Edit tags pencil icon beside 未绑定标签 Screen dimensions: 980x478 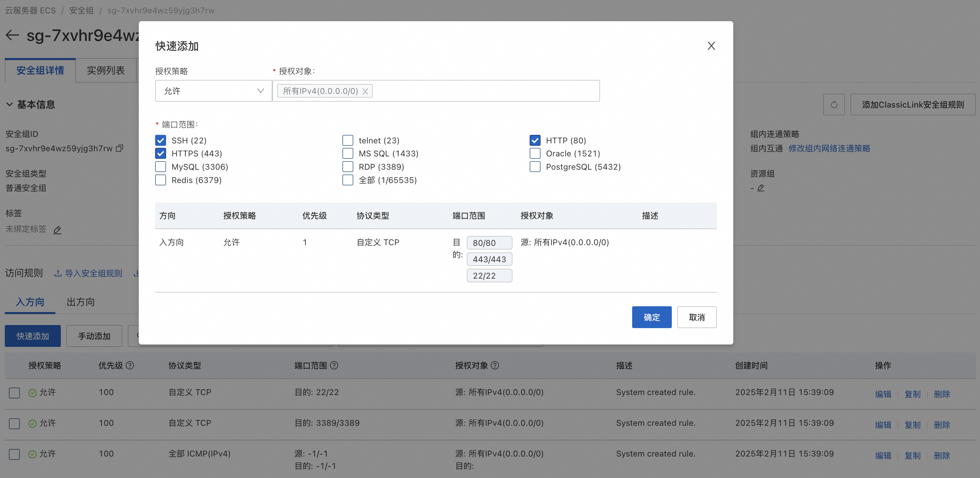point(57,230)
